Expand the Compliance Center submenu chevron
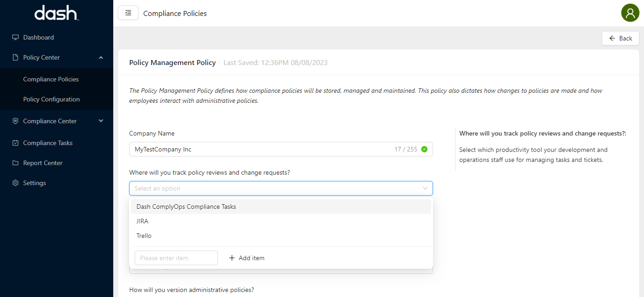644x297 pixels. [x=101, y=121]
